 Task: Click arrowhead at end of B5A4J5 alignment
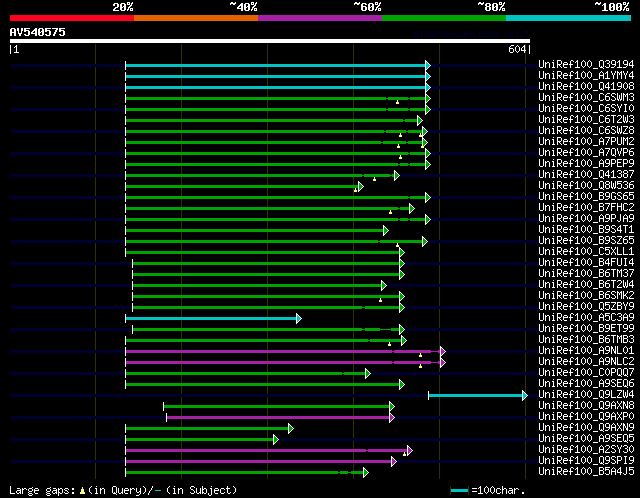point(366,473)
